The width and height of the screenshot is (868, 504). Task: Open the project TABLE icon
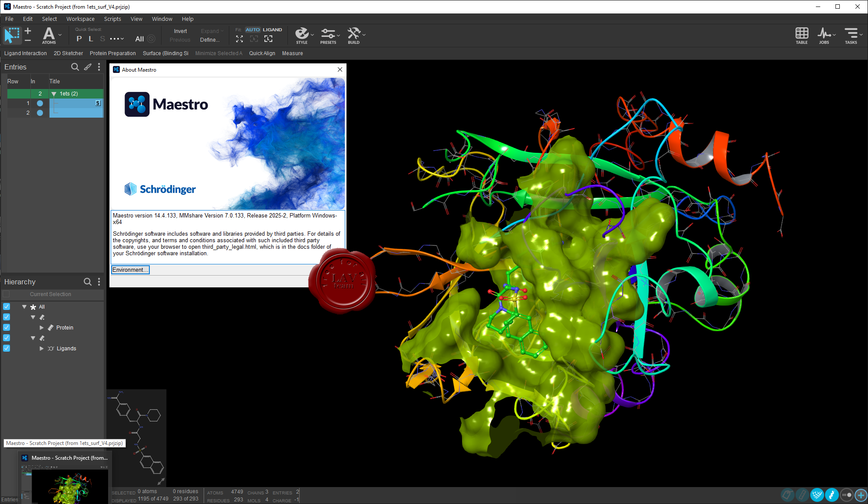tap(802, 35)
